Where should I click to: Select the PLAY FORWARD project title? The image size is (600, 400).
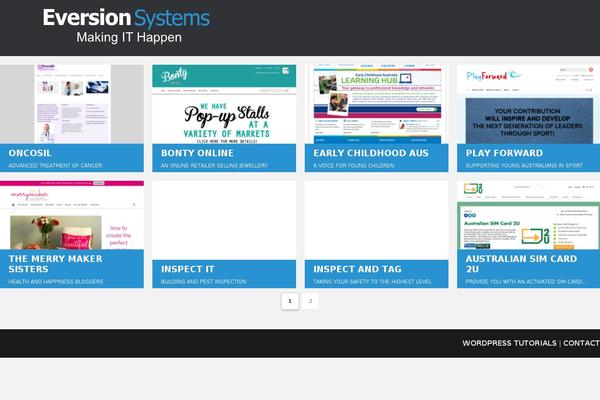[504, 153]
